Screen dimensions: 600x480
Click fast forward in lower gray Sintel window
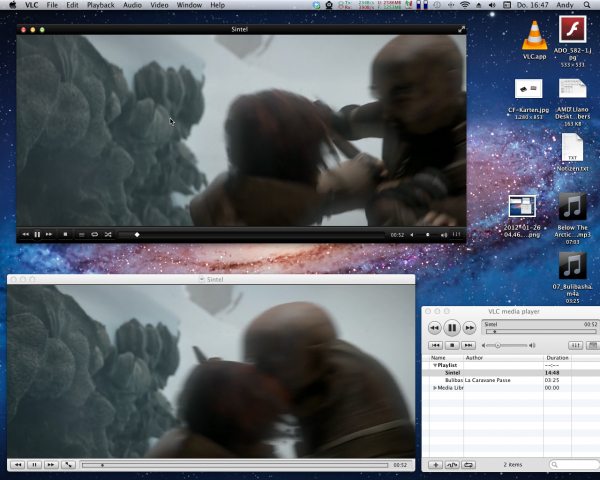(51, 465)
